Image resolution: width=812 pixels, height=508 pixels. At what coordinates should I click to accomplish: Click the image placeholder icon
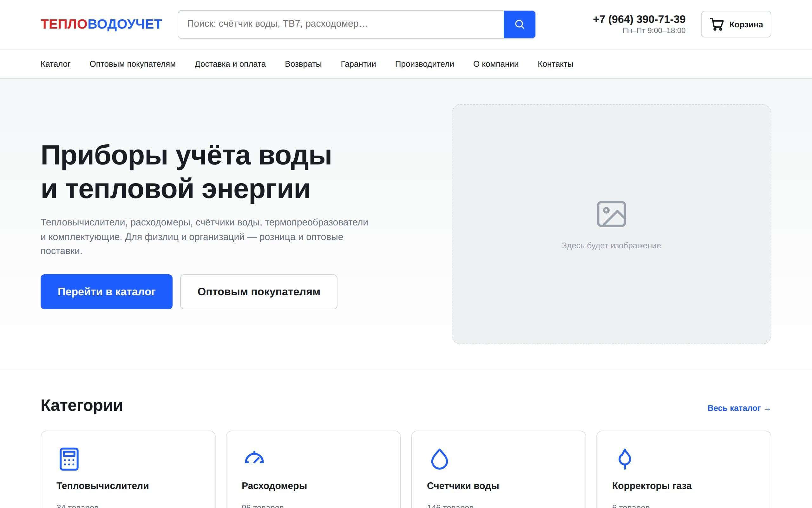coord(611,214)
